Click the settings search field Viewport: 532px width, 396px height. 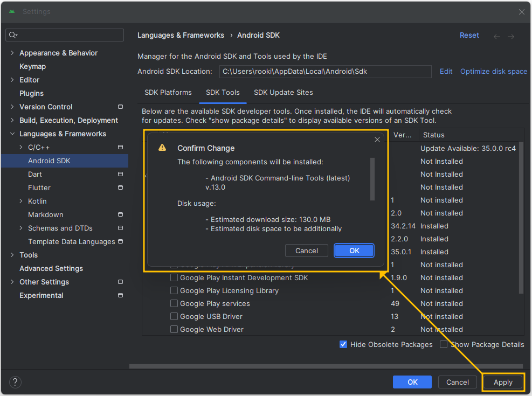pyautogui.click(x=65, y=35)
